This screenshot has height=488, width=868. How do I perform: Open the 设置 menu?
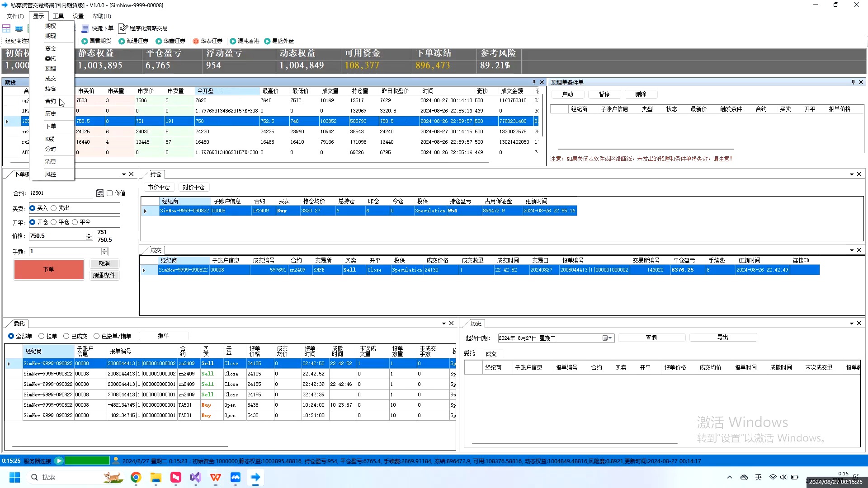[78, 16]
